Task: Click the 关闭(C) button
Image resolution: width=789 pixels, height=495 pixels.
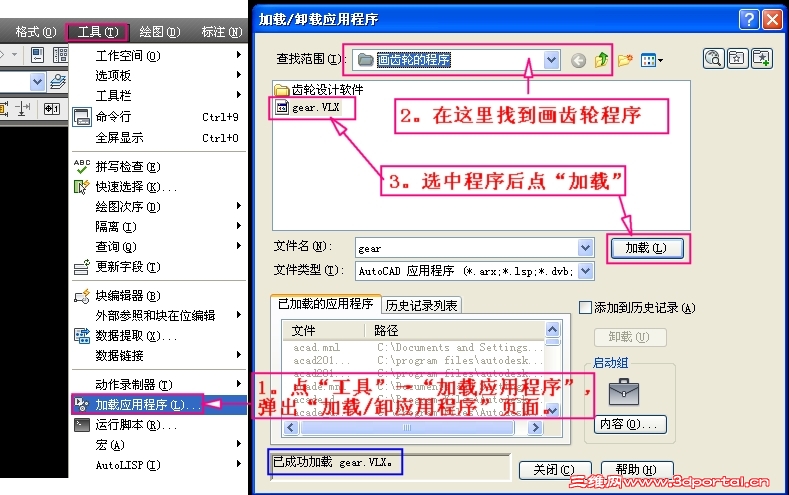Action: pyautogui.click(x=555, y=470)
